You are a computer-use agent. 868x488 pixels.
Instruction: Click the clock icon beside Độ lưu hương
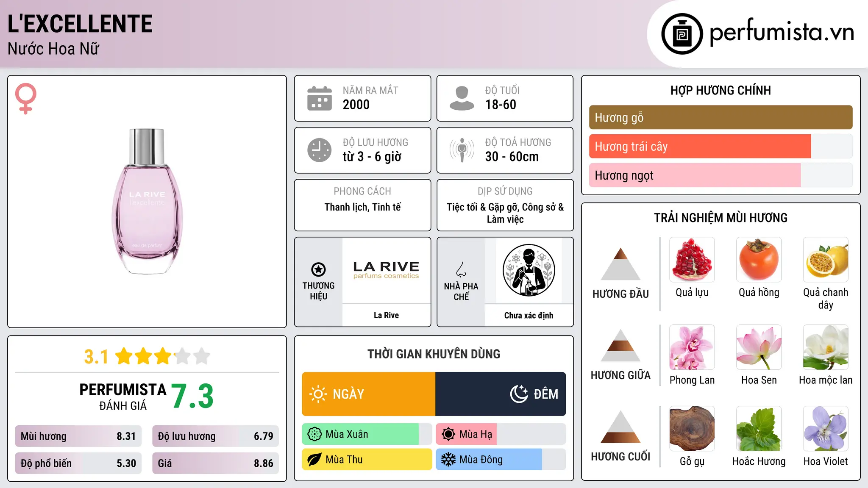(x=320, y=150)
